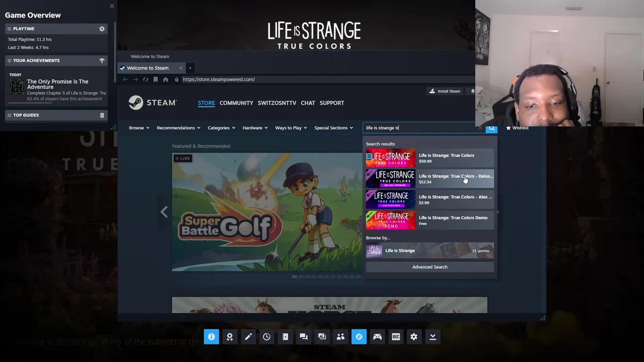Expand the TOP GUIDES section header

pyautogui.click(x=56, y=115)
